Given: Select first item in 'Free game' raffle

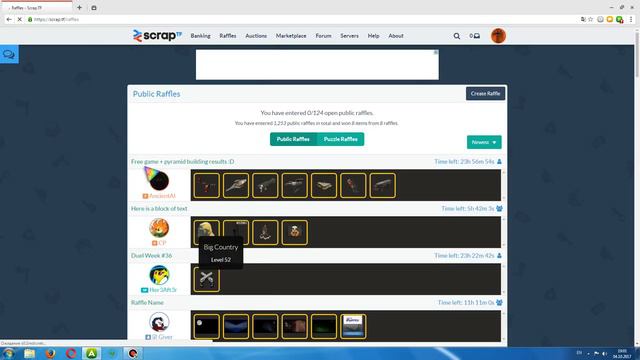Looking at the screenshot, I should click(x=207, y=185).
